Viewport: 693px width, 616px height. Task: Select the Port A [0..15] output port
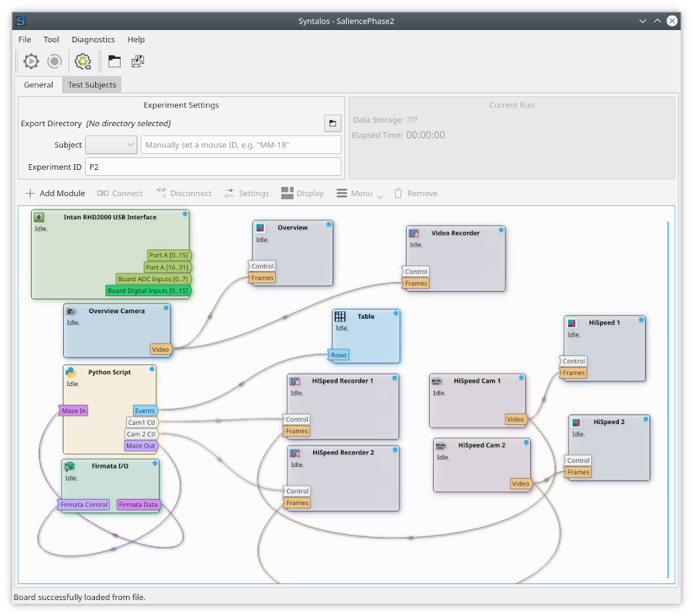coord(169,255)
